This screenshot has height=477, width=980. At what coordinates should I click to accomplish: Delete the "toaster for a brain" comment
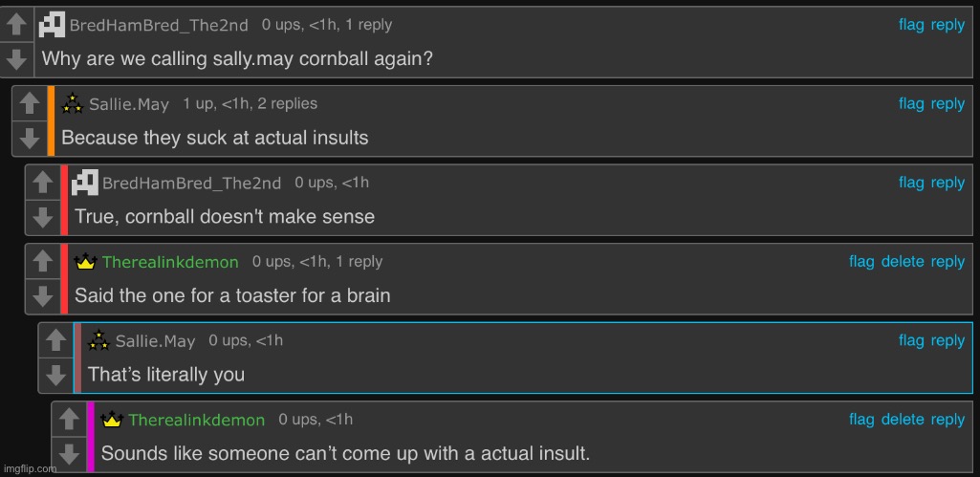tap(903, 261)
